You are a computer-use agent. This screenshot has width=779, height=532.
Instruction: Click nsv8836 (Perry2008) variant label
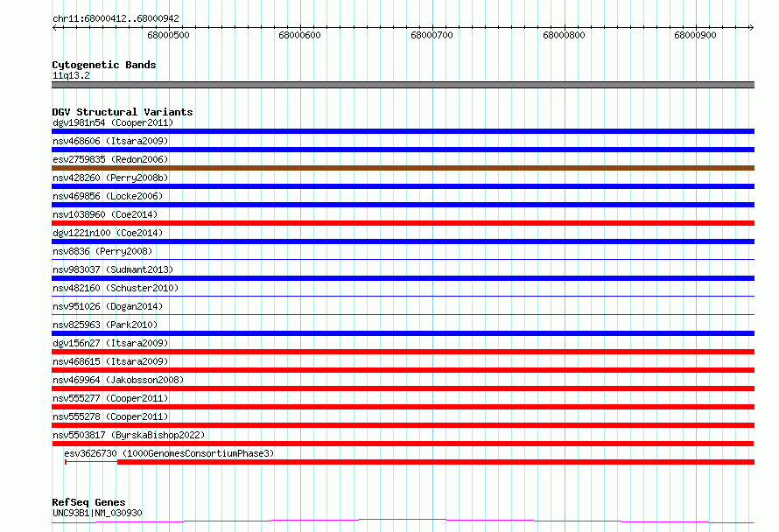click(102, 251)
